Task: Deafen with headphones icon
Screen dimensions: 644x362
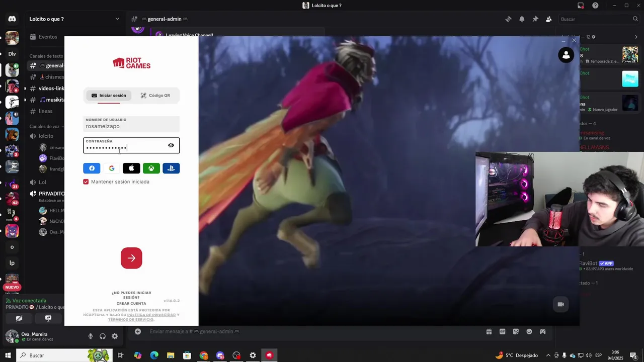Action: (x=103, y=336)
